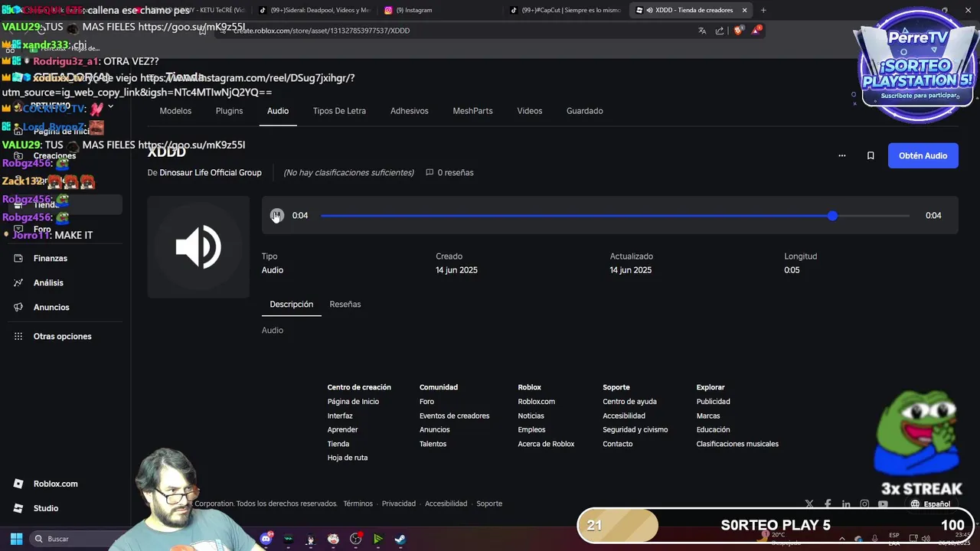Select the Reseñas tab
Viewport: 980px width, 551px height.
[x=345, y=305]
